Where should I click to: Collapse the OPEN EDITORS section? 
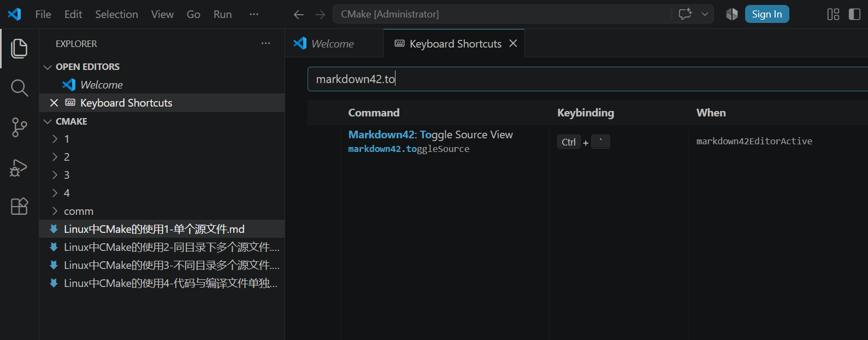(162, 67)
